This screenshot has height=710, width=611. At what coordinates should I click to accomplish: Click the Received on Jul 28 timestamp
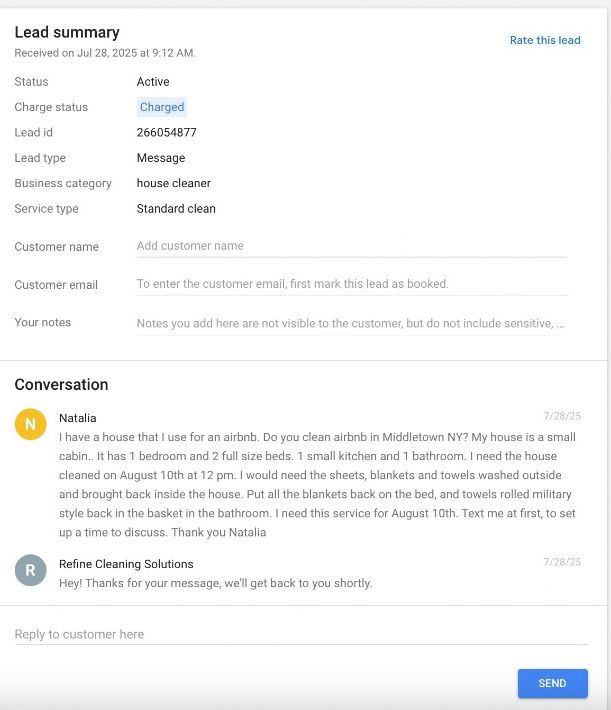[x=105, y=52]
